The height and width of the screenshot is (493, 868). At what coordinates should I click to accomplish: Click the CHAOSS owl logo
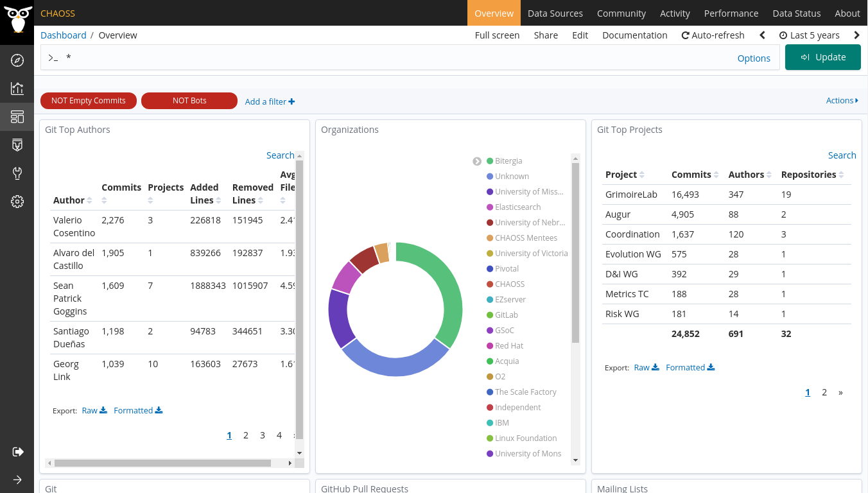[x=17, y=19]
